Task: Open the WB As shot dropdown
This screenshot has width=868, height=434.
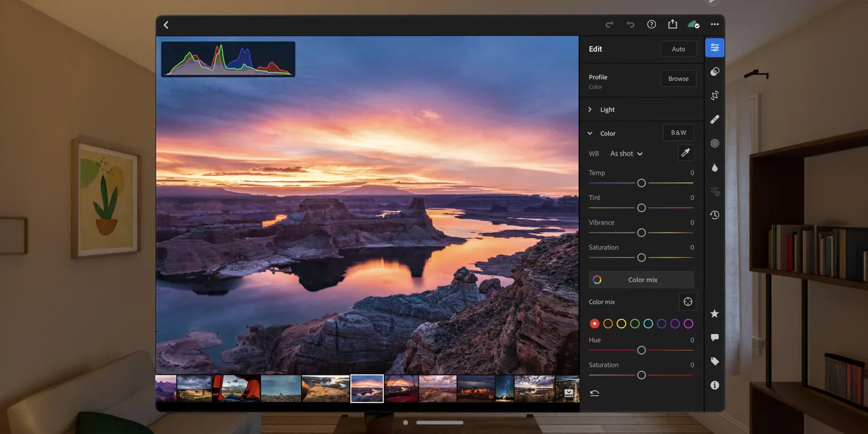Action: (x=625, y=153)
